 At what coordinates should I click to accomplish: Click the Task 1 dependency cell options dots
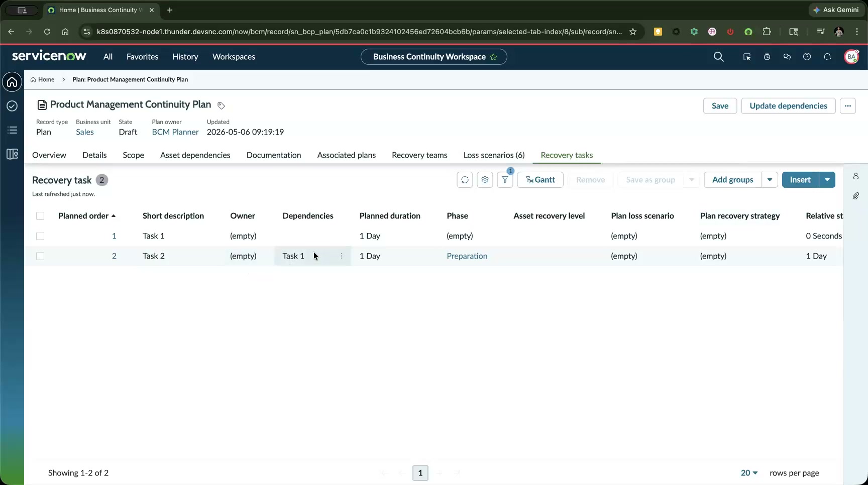point(342,256)
